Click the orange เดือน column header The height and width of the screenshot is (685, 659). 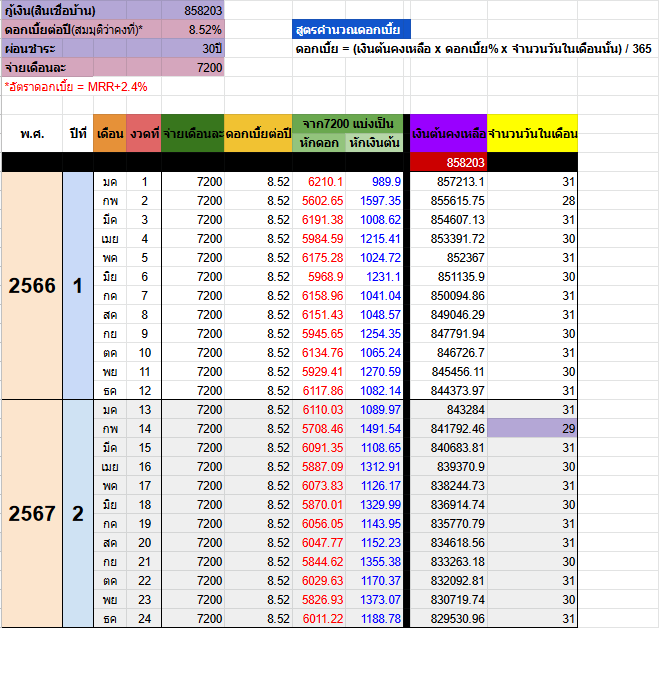click(x=110, y=133)
